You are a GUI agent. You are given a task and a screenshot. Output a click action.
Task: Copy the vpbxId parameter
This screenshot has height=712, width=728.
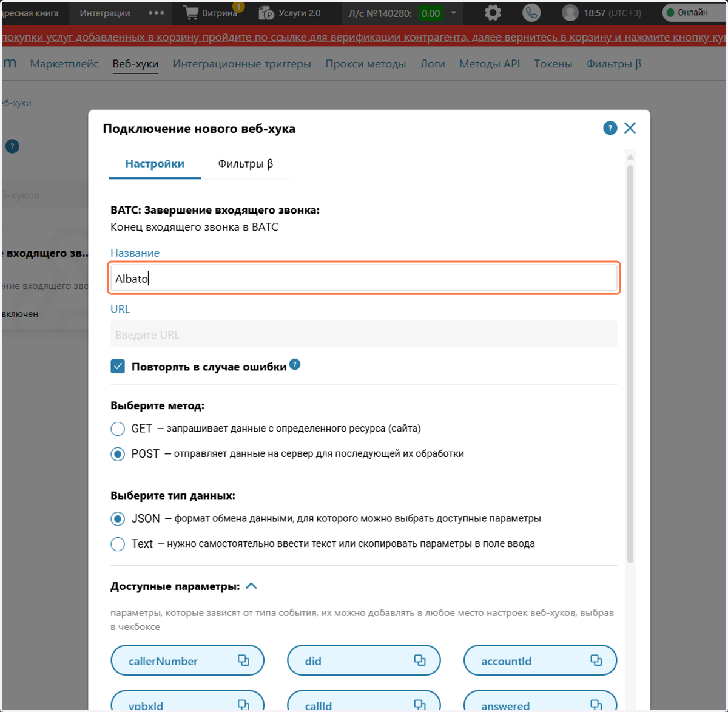coord(243,705)
